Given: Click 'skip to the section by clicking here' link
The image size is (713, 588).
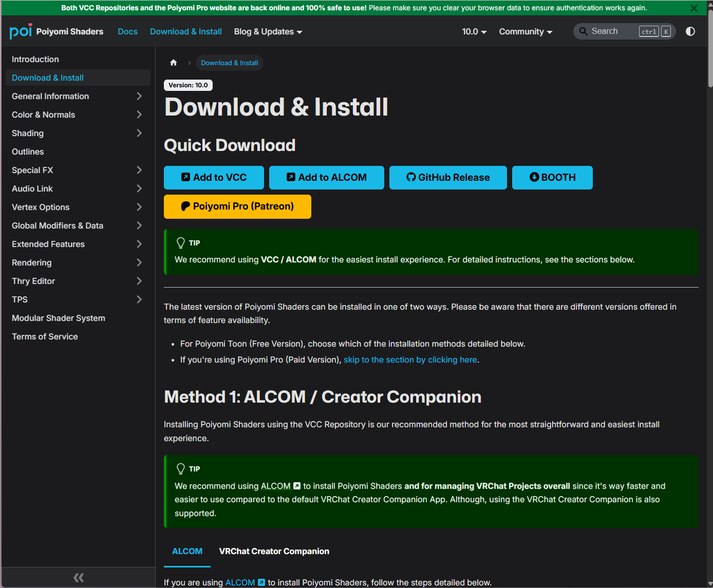Looking at the screenshot, I should tap(410, 359).
